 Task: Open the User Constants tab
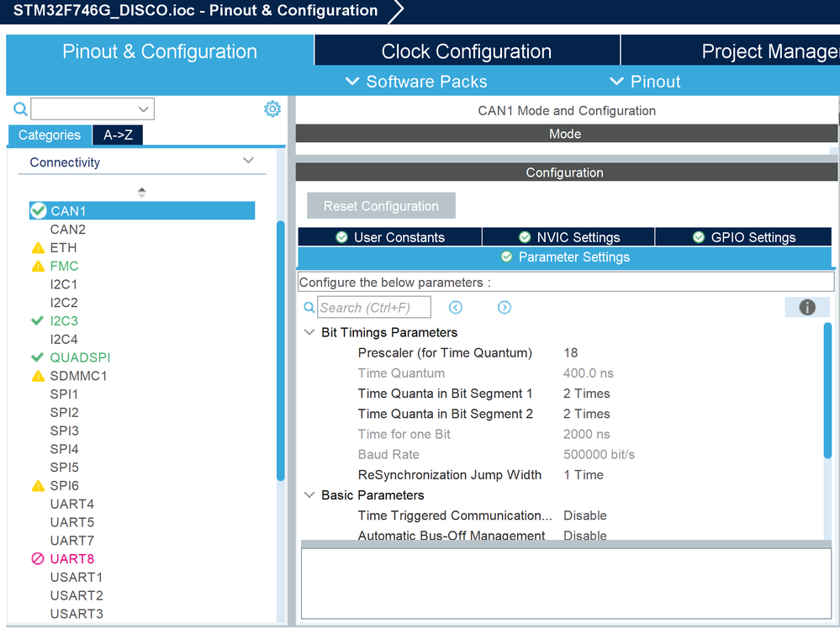(x=390, y=237)
